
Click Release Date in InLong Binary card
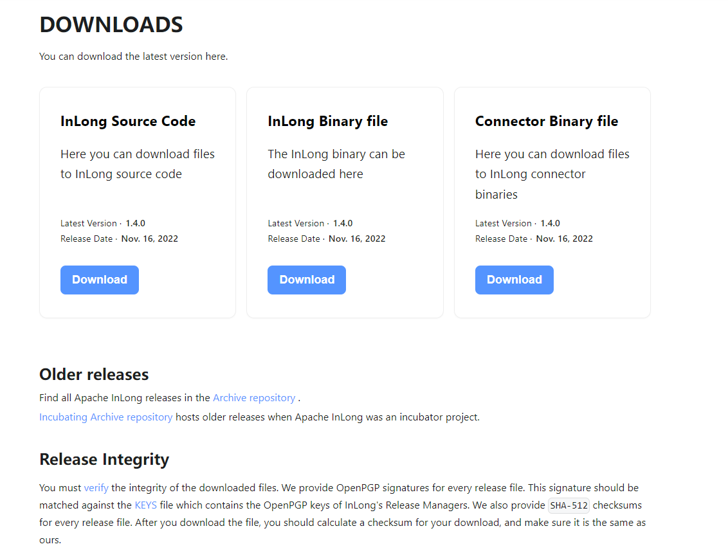click(x=327, y=239)
